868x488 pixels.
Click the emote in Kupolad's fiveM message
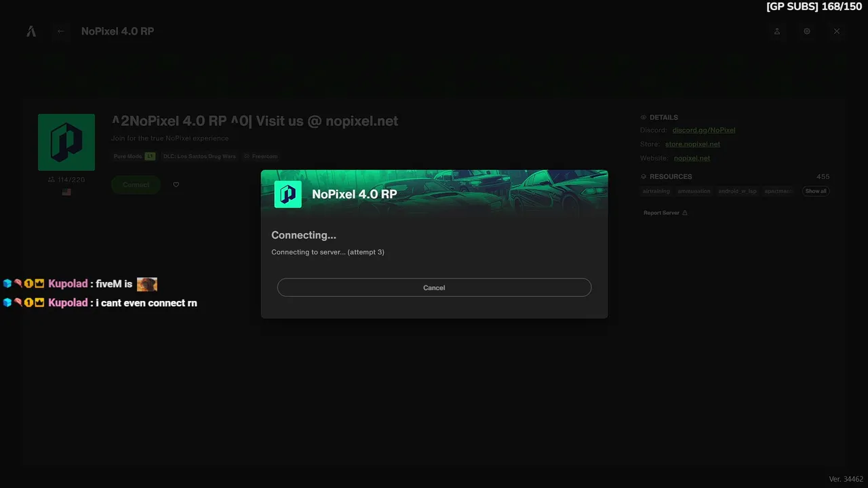point(146,284)
